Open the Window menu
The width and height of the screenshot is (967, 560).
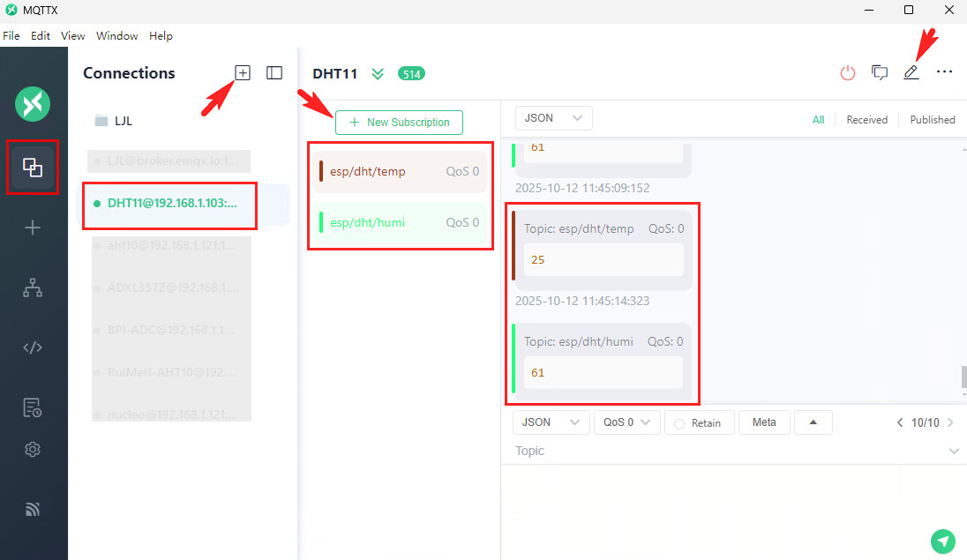[x=116, y=36]
